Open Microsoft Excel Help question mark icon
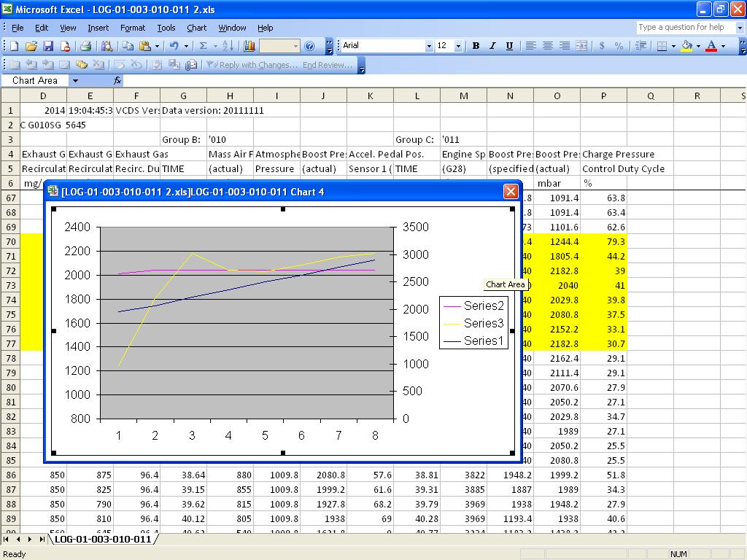This screenshot has height=560, width=747. point(309,46)
